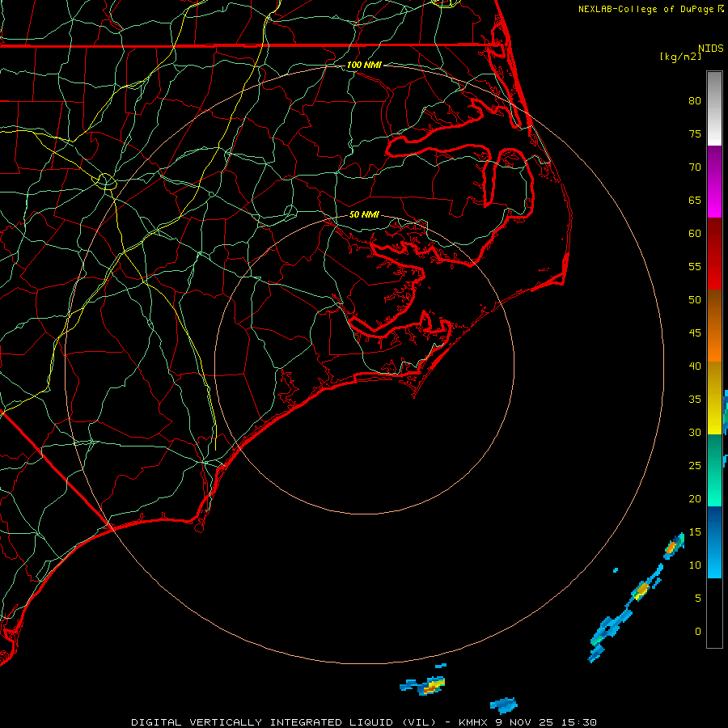Pick the dark red segment of color bar
The image size is (728, 728).
(714, 253)
